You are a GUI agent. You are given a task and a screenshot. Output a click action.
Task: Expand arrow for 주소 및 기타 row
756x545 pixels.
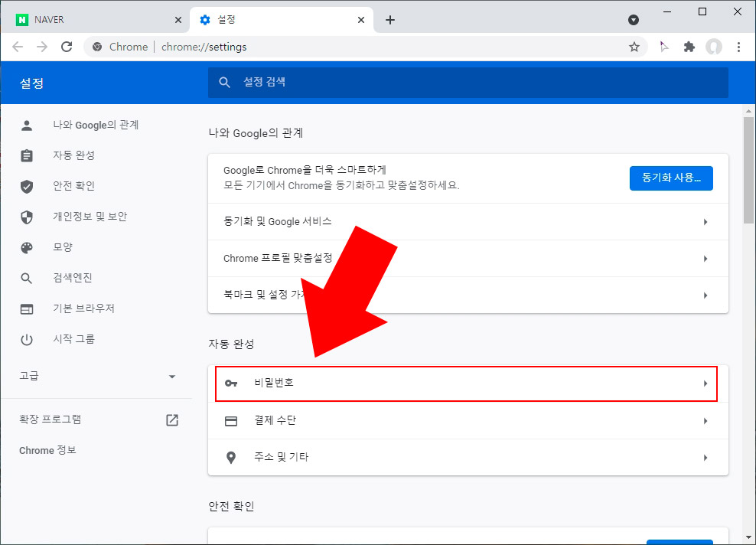point(705,457)
